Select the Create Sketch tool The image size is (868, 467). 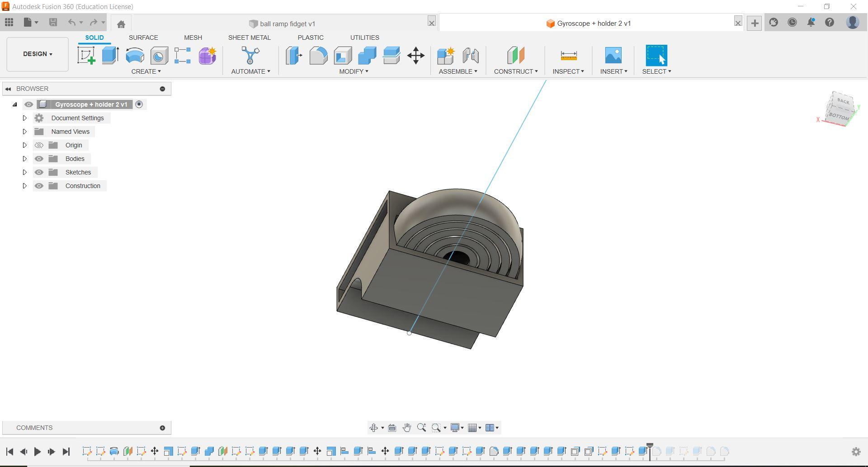(x=86, y=56)
